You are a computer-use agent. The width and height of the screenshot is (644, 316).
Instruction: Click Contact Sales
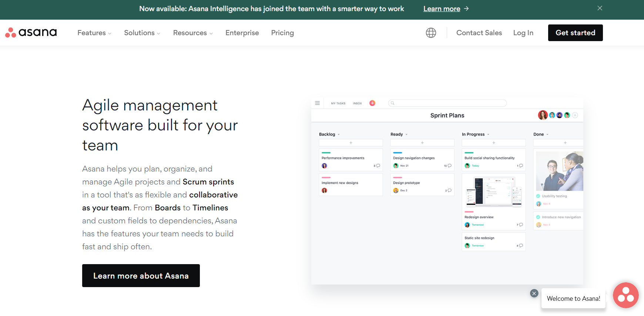[x=479, y=33]
